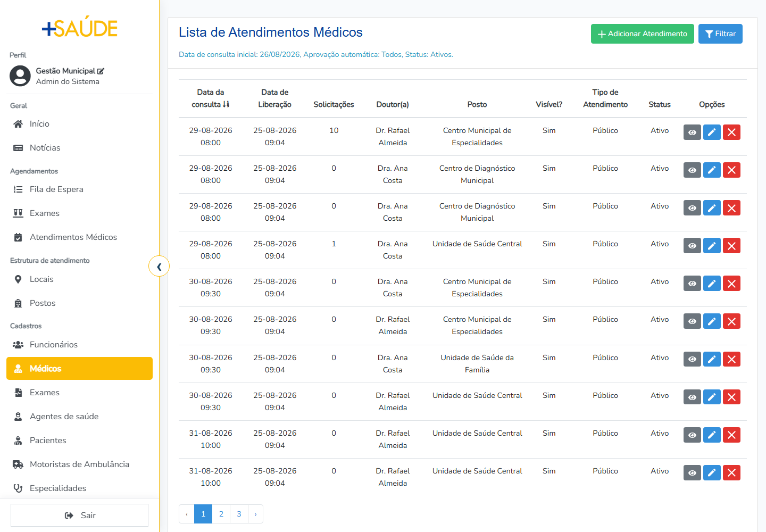Screen dimensions: 766x532
Task: Delete Unidade de Saúde da Família row
Action: (731, 360)
